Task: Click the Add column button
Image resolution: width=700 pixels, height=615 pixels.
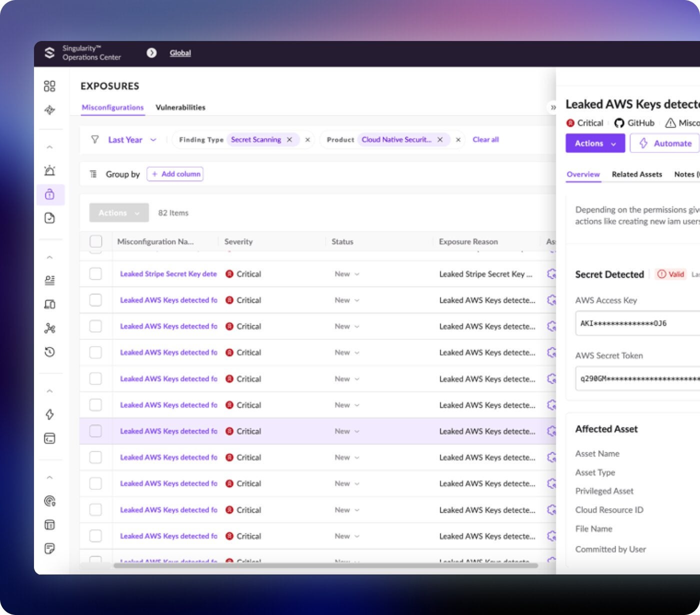Action: pos(175,174)
